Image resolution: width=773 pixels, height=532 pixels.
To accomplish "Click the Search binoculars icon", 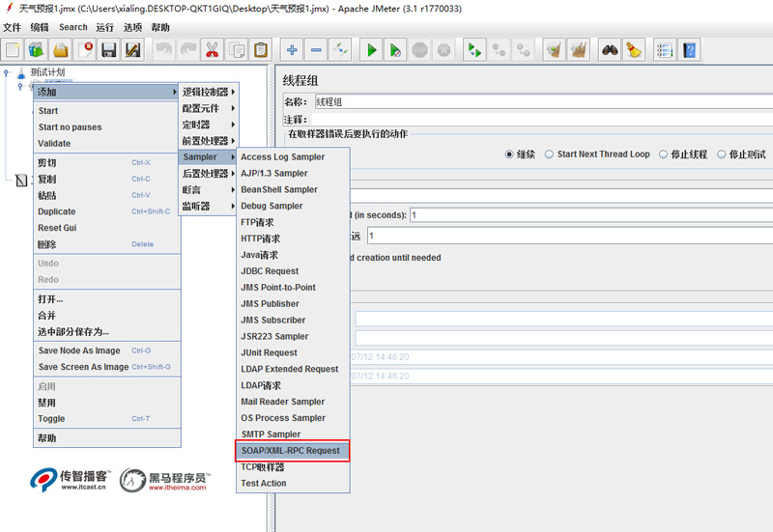I will 610,50.
